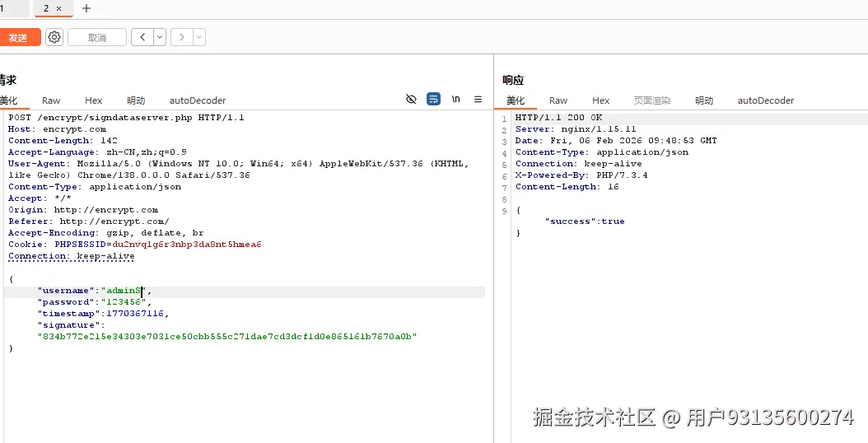Toggle hide non-printable characters eye icon
The image size is (868, 443).
411,99
